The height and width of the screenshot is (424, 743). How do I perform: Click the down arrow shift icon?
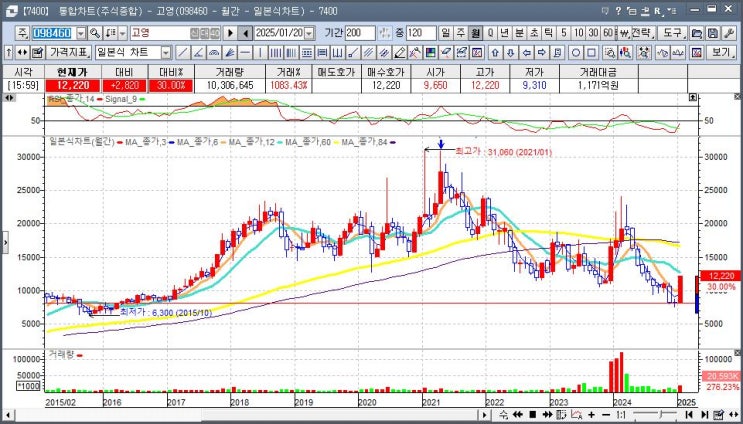tap(511, 53)
